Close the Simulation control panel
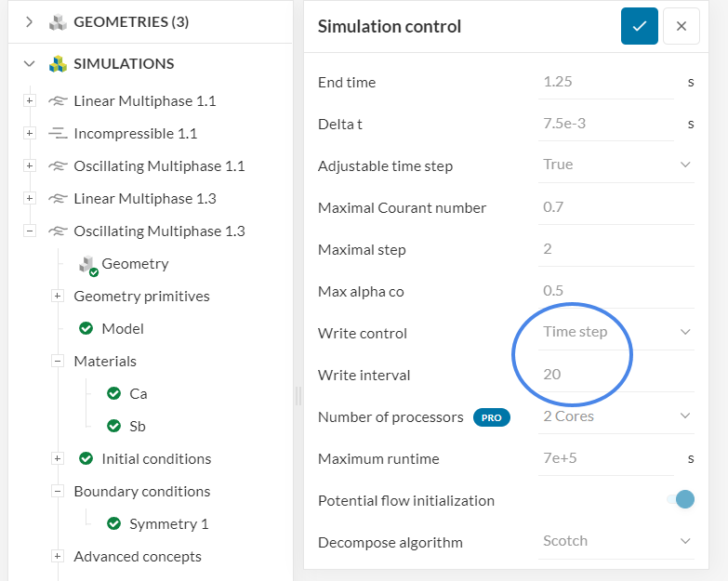Screen dimensions: 728x581 click(682, 26)
